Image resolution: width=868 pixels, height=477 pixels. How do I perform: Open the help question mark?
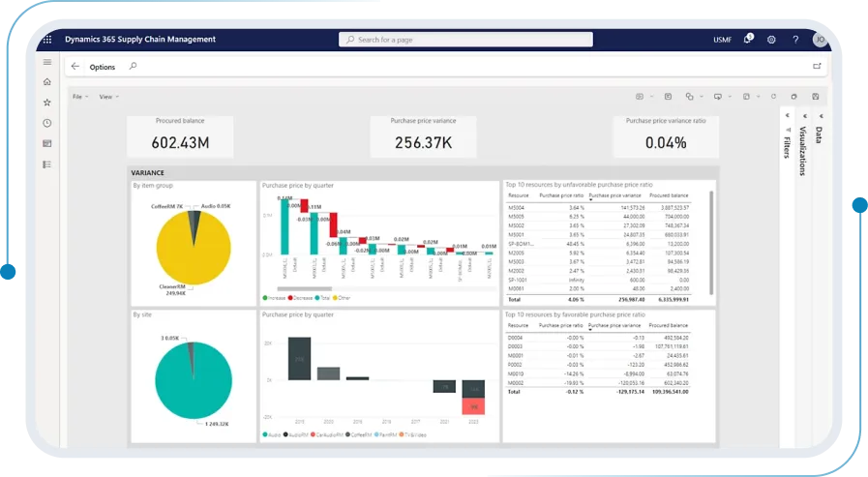(795, 40)
